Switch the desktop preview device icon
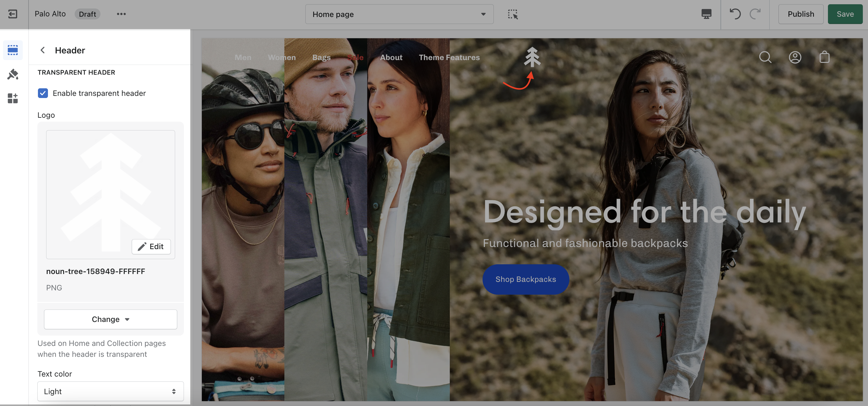The height and width of the screenshot is (406, 868). [x=706, y=14]
